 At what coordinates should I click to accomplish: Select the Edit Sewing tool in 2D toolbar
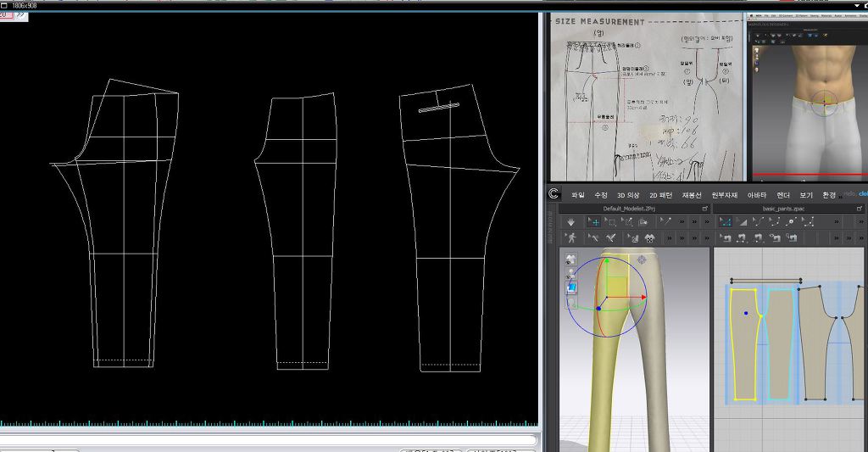pos(726,238)
